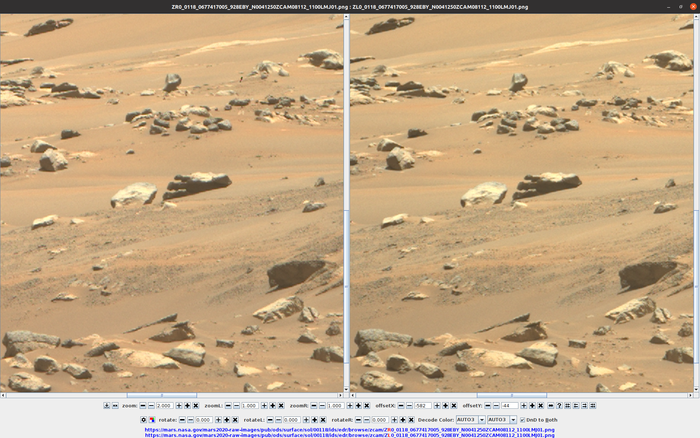The width and height of the screenshot is (700, 438).
Task: Open the second AUTO3 dropdown
Action: [502, 419]
